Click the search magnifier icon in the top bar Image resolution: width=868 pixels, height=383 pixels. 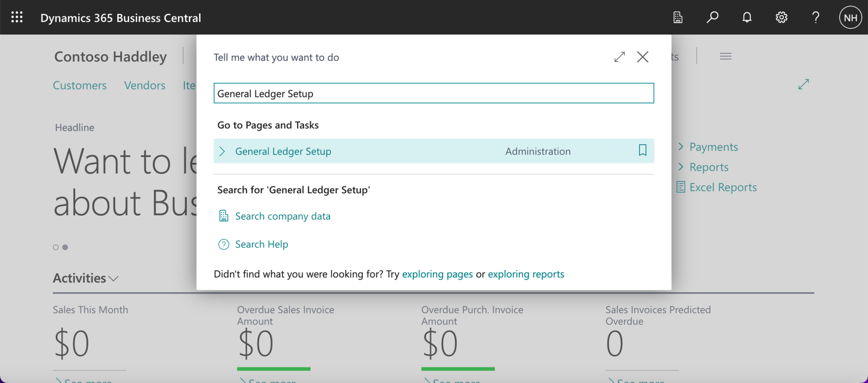tap(712, 17)
